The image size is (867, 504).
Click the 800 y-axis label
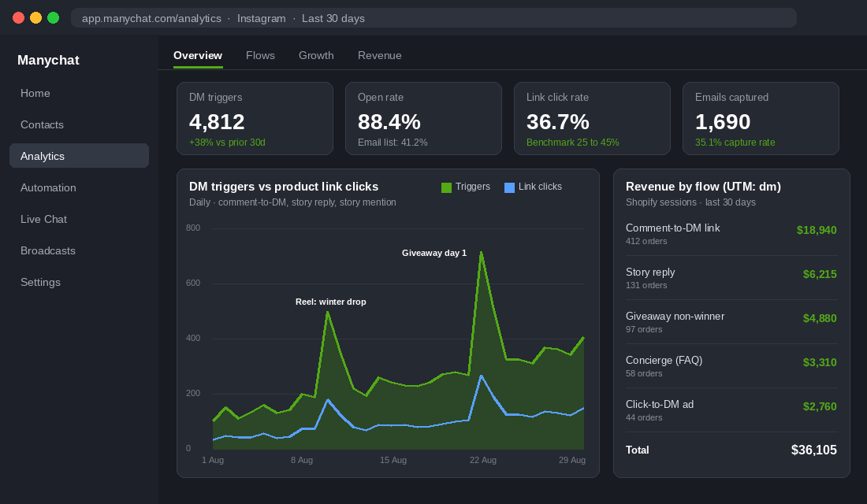(193, 228)
